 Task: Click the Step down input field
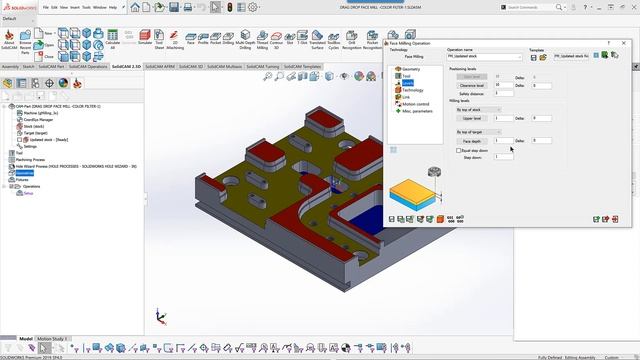[504, 157]
